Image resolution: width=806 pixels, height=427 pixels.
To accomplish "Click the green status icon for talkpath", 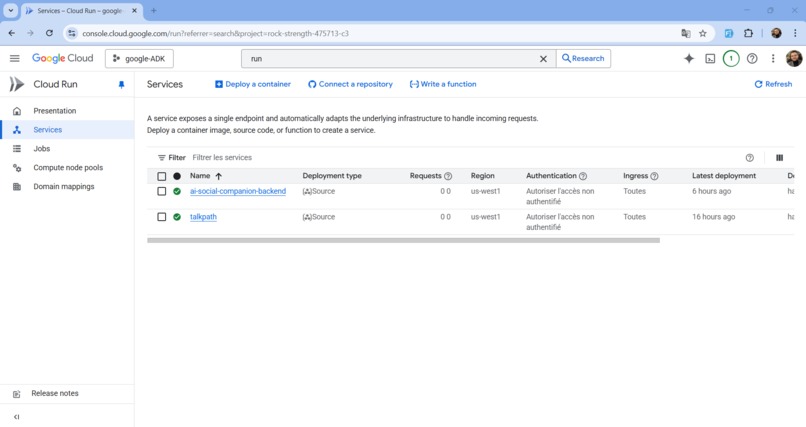I will point(177,217).
